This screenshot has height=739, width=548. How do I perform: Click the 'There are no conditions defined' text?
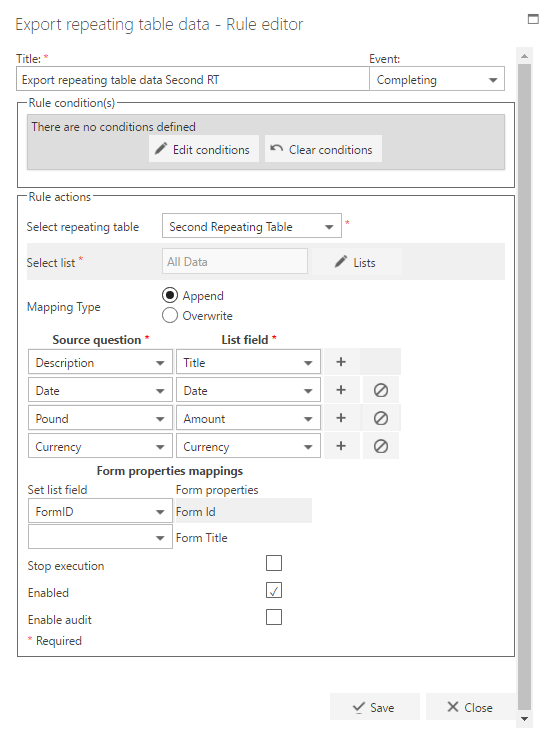point(114,127)
